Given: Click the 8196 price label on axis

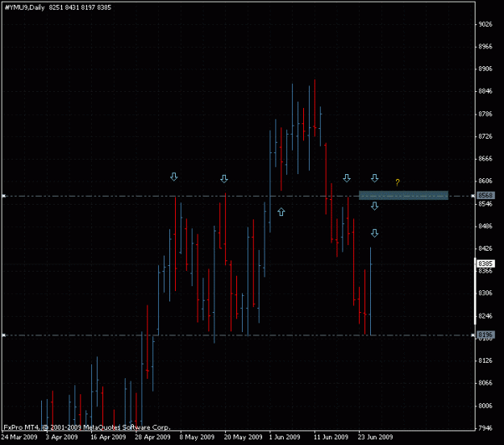Looking at the screenshot, I should tap(485, 335).
